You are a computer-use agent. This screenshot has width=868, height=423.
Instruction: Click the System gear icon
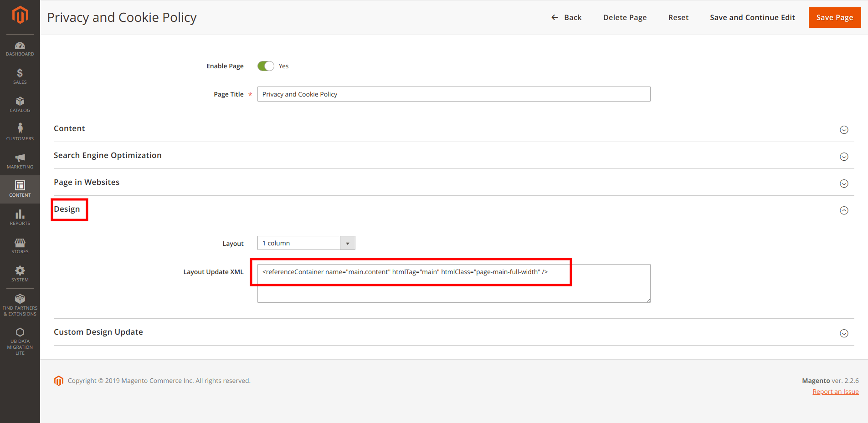[20, 273]
